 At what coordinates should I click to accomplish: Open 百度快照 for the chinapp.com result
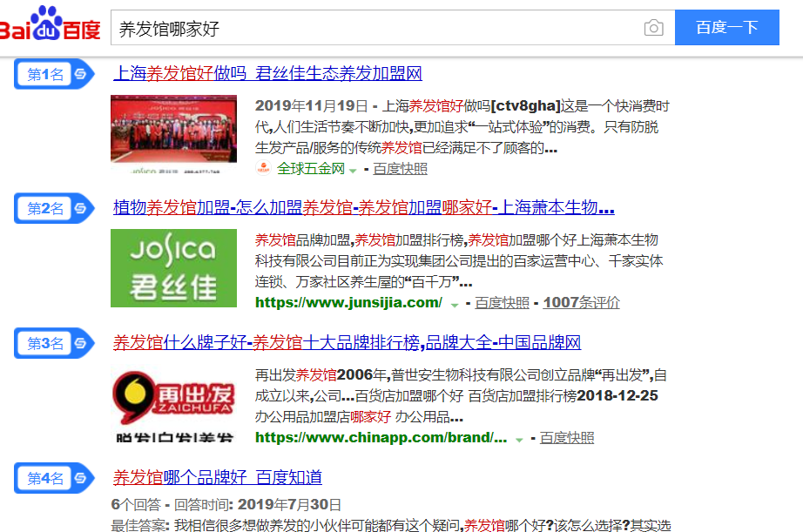[567, 438]
